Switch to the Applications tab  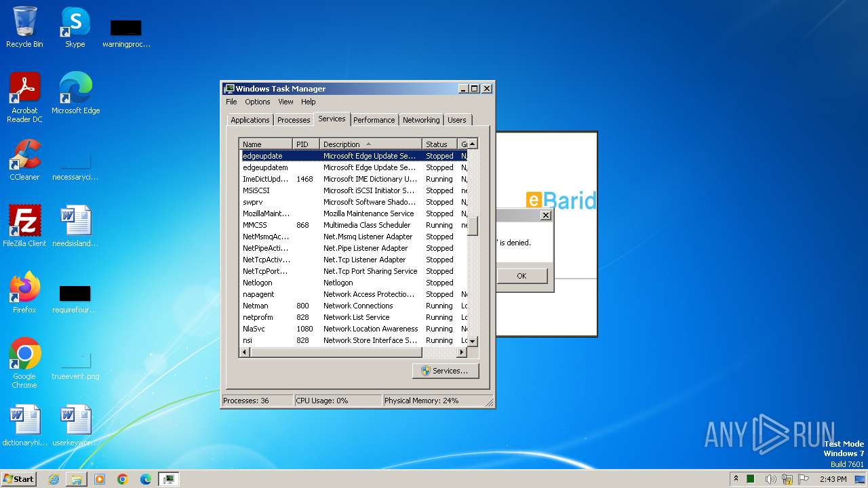(250, 120)
